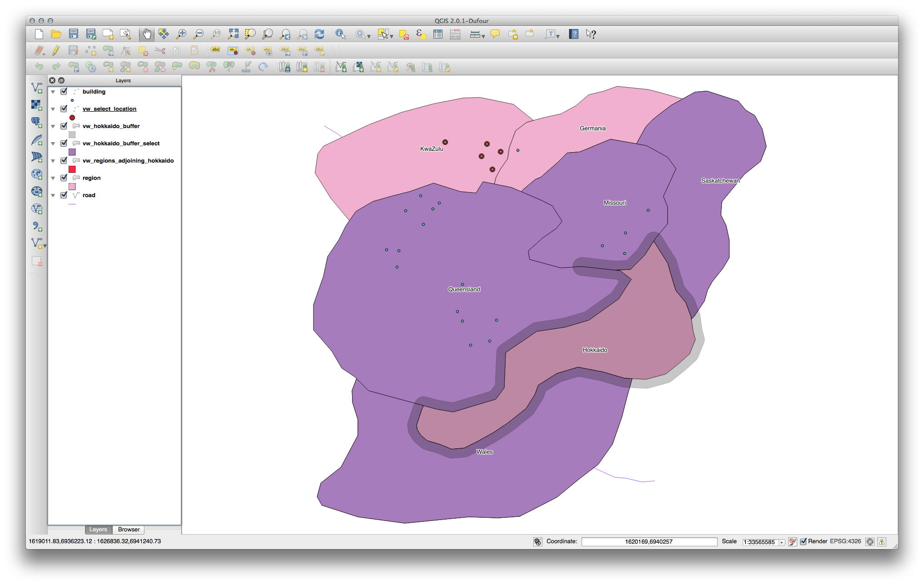Switch to the Browser tab
The height and width of the screenshot is (585, 924).
pos(128,529)
